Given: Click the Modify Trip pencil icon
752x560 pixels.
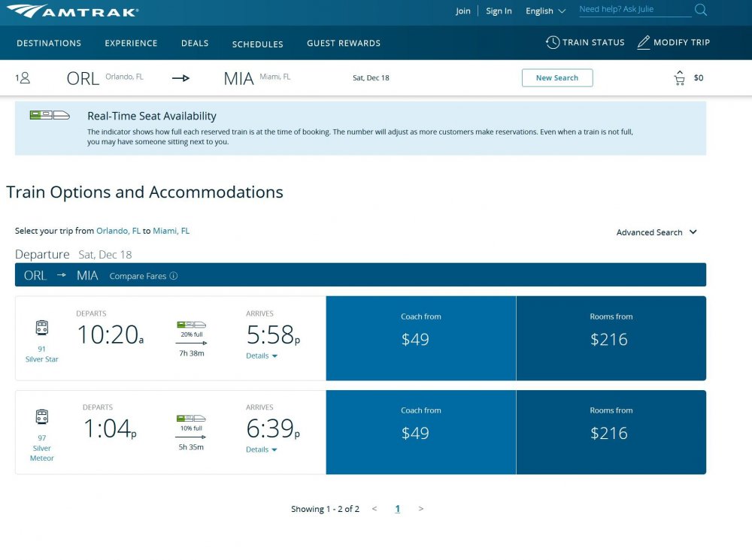Looking at the screenshot, I should coord(643,42).
